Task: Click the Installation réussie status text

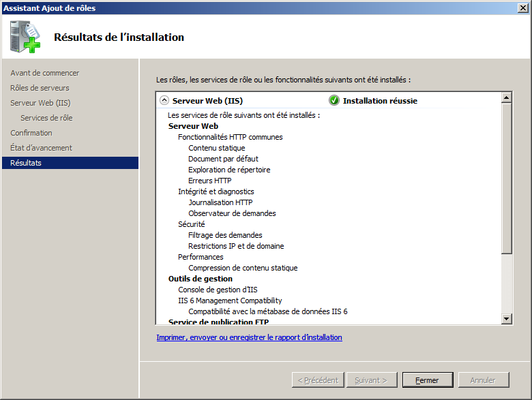Action: pos(380,101)
